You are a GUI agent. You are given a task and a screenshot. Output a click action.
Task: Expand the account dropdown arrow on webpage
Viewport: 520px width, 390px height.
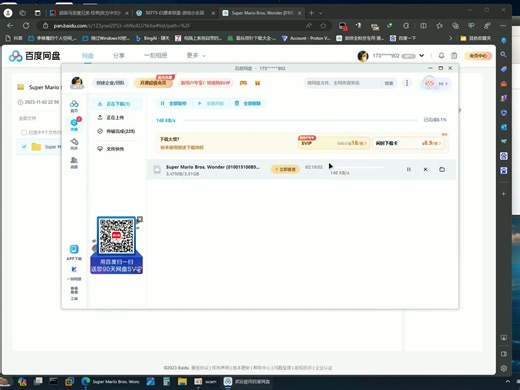click(x=422, y=56)
